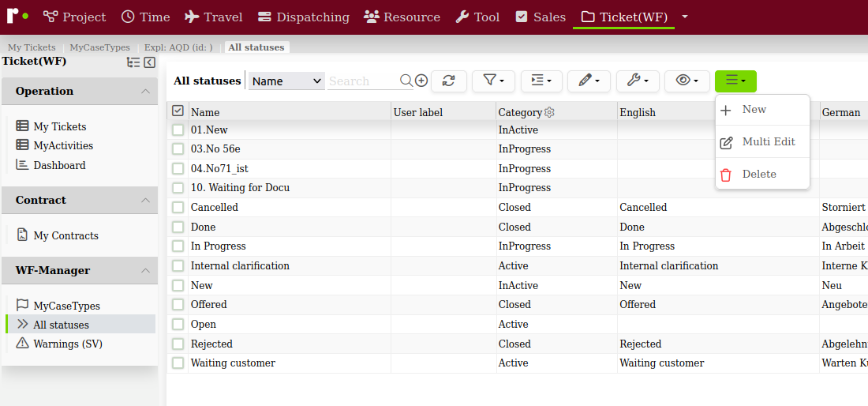Screen dimensions: 868x406
Task: Collapse the Operation section
Action: pyautogui.click(x=80, y=91)
